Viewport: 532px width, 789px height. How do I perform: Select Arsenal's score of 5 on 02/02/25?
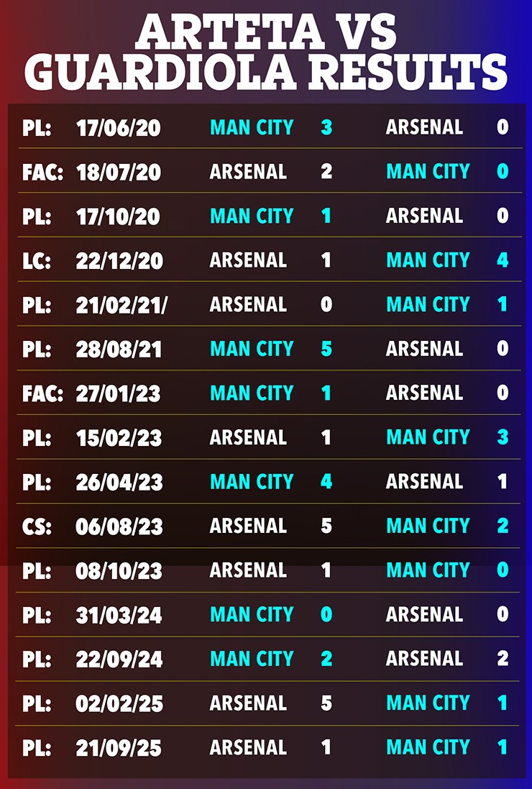[x=326, y=703]
